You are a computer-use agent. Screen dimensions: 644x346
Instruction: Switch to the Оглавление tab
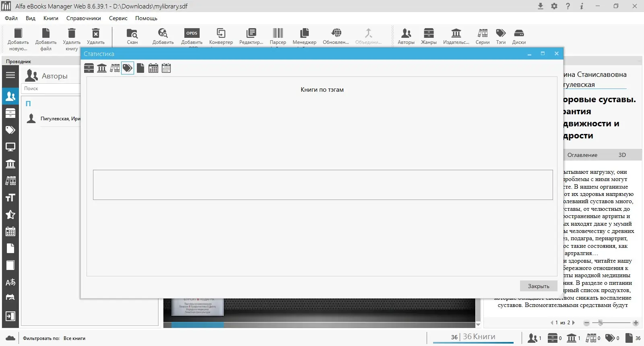click(x=582, y=155)
